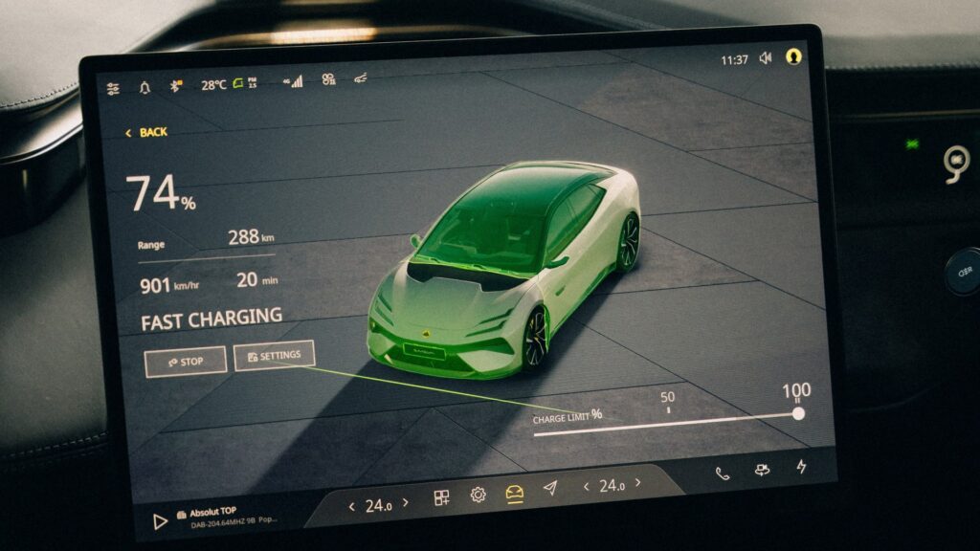Open Bluetooth settings from the status bar
The width and height of the screenshot is (980, 551).
pyautogui.click(x=173, y=87)
